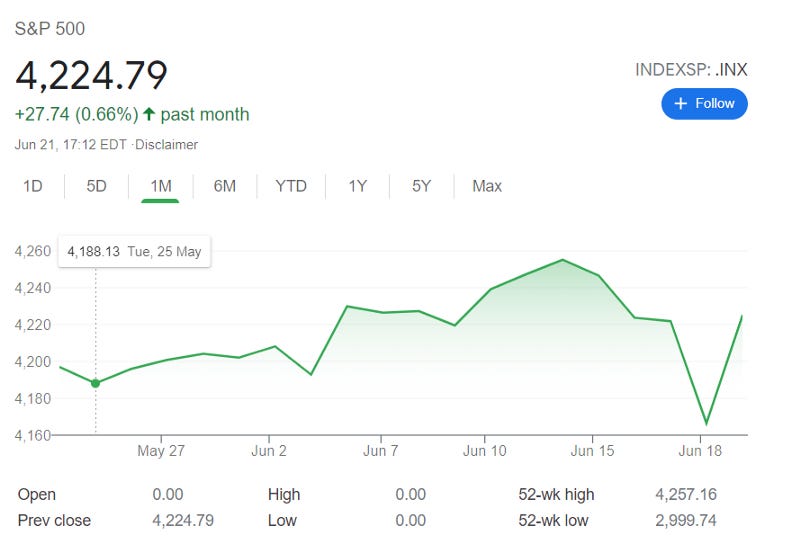Image resolution: width=800 pixels, height=543 pixels.
Task: Click the Jun 15 axis label
Action: point(592,451)
